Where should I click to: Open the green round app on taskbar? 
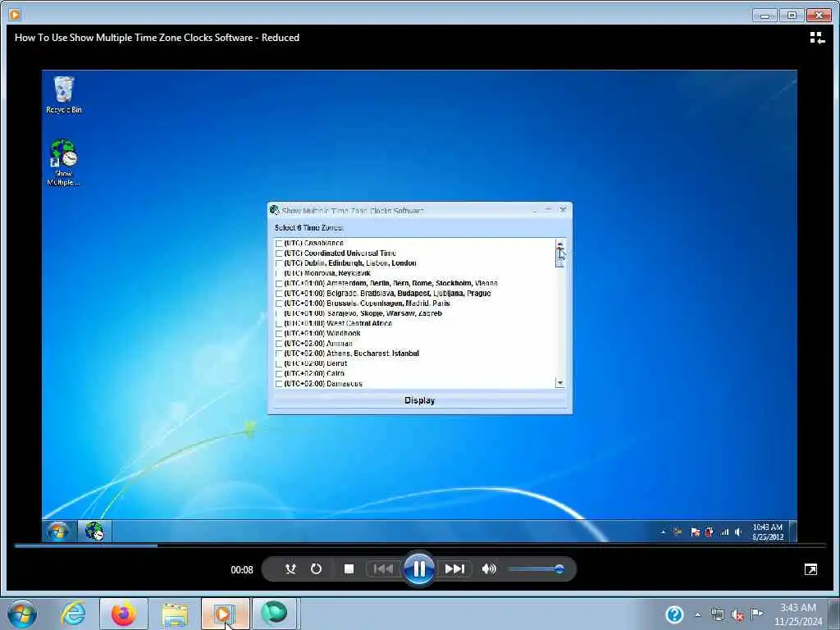pos(274,614)
